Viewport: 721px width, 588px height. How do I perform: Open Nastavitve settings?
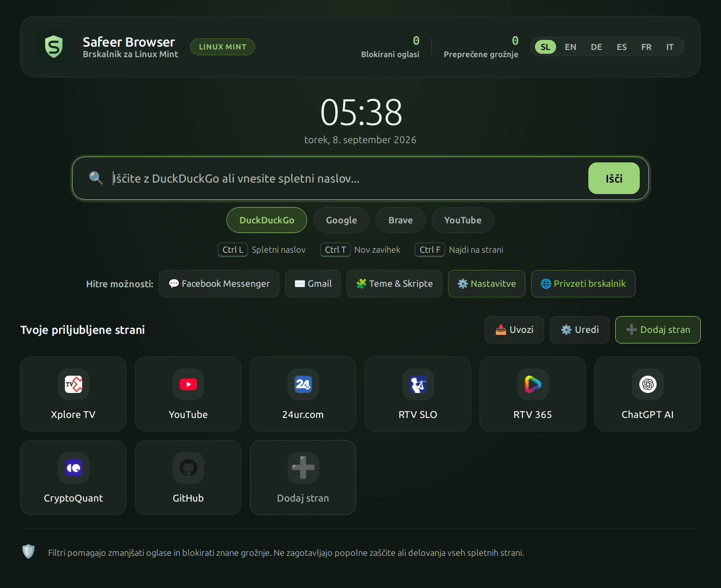(x=486, y=284)
